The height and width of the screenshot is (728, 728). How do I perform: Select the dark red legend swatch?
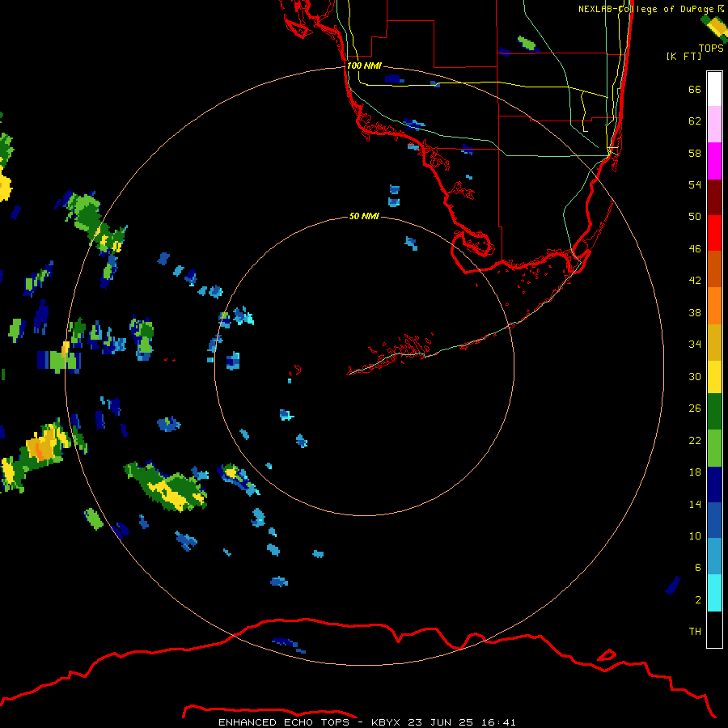click(x=714, y=197)
